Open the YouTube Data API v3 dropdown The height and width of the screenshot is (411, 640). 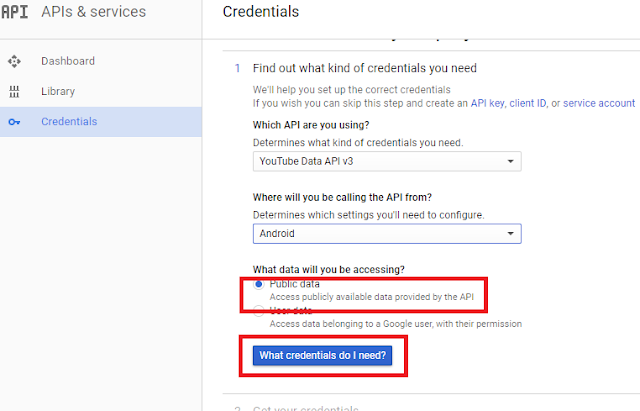coord(386,161)
